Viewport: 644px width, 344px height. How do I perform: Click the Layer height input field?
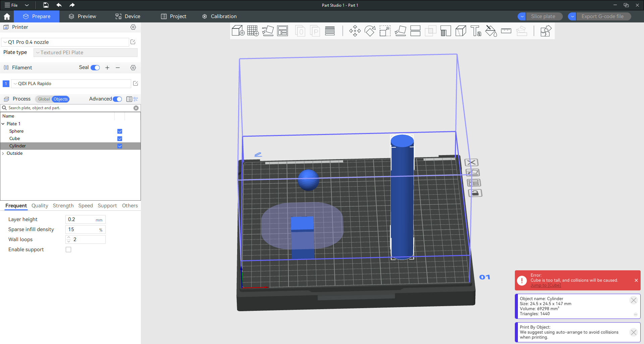coord(81,219)
